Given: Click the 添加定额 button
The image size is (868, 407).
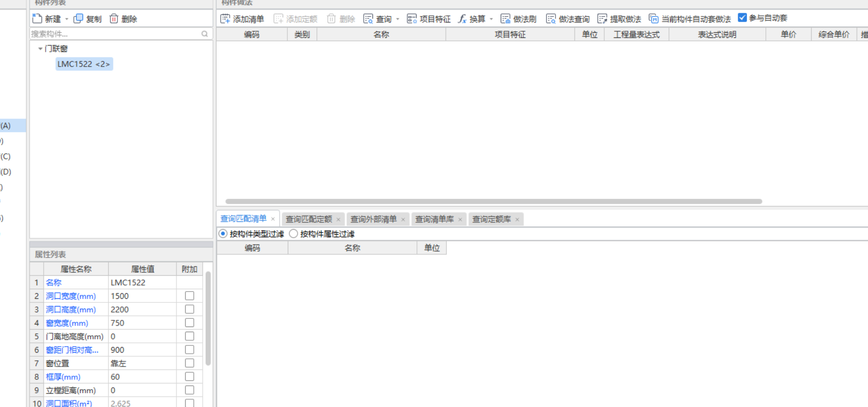Looking at the screenshot, I should tap(295, 19).
